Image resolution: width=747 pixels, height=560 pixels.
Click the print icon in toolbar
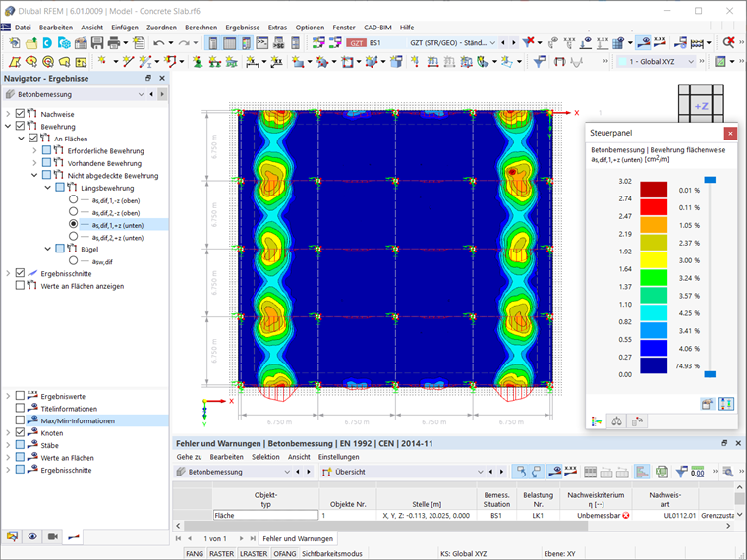115,43
